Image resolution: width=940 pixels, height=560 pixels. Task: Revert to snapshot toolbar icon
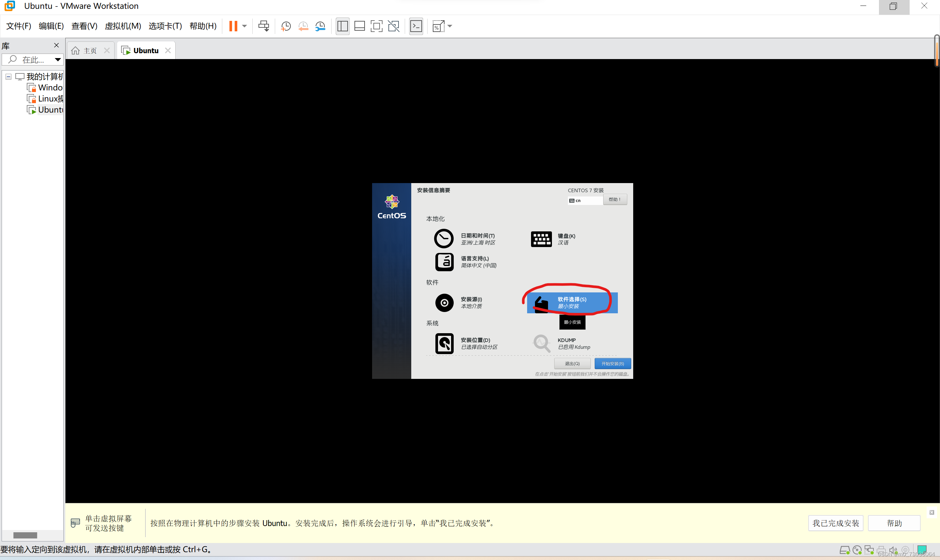tap(303, 26)
